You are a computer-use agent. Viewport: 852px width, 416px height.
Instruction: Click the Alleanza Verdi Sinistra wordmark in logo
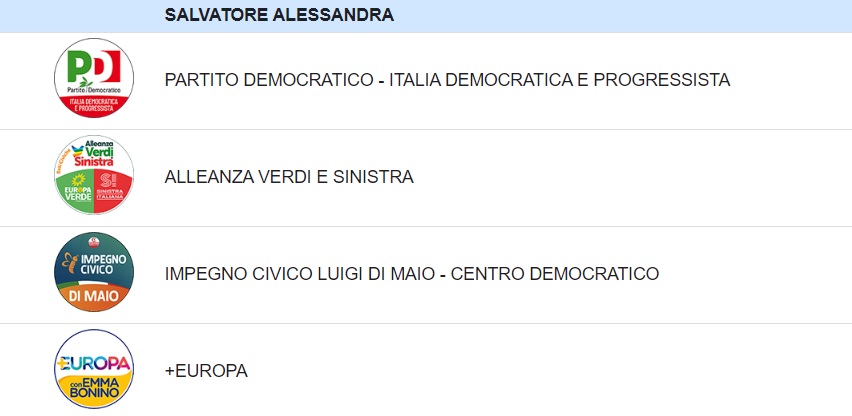[93, 153]
